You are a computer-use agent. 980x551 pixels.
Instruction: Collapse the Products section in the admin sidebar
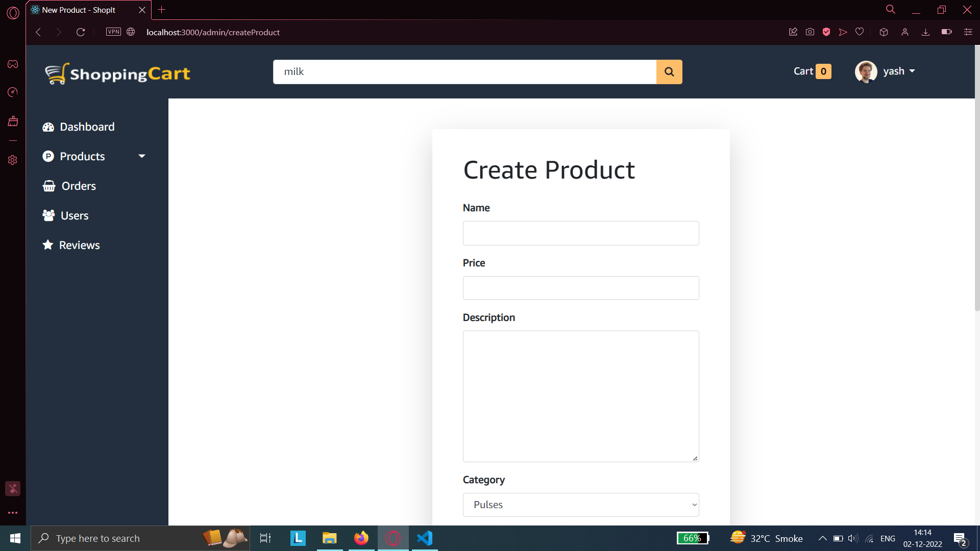141,156
